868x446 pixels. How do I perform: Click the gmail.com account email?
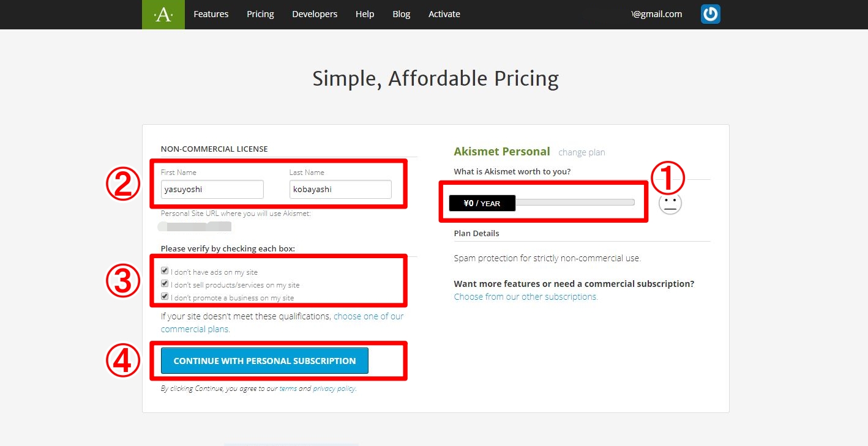pyautogui.click(x=656, y=14)
